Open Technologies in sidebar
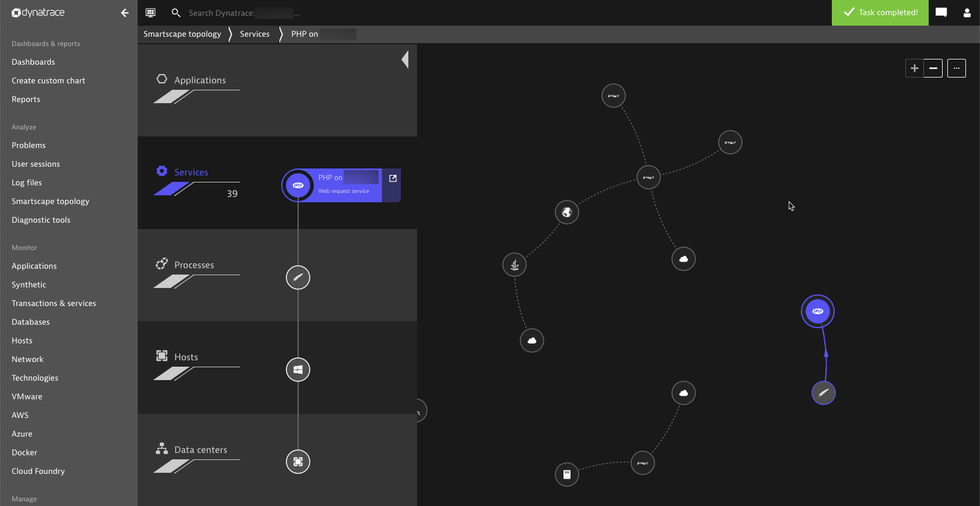The image size is (980, 506). (x=35, y=378)
